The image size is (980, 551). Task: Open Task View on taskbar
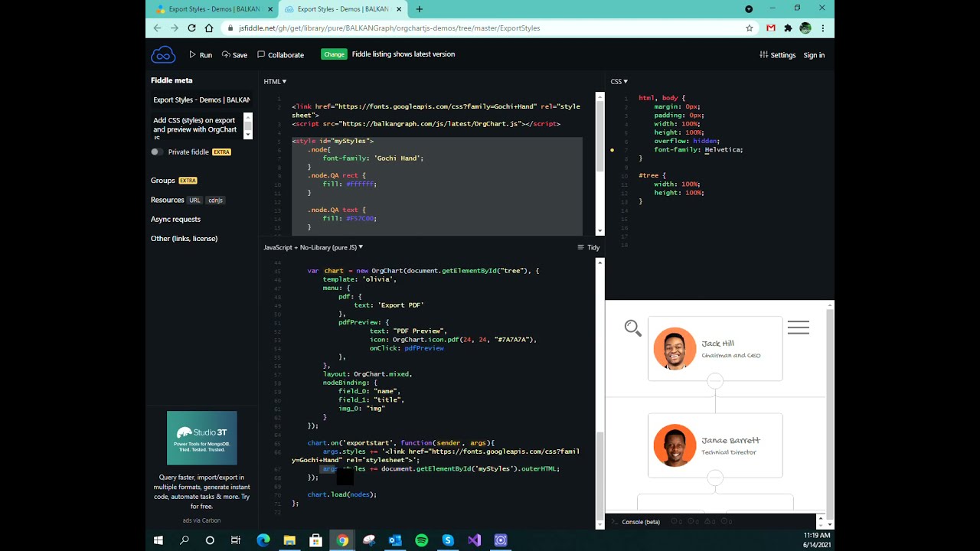click(237, 540)
